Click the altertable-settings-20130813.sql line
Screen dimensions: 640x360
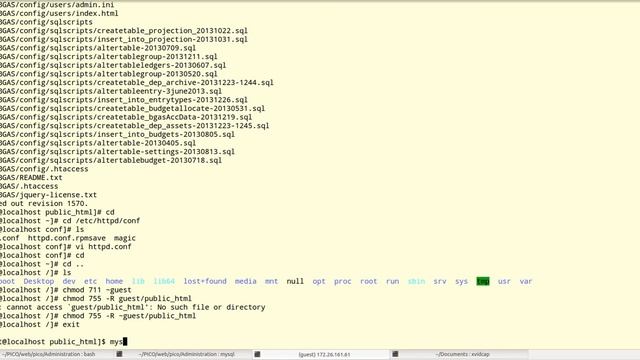pyautogui.click(x=118, y=152)
